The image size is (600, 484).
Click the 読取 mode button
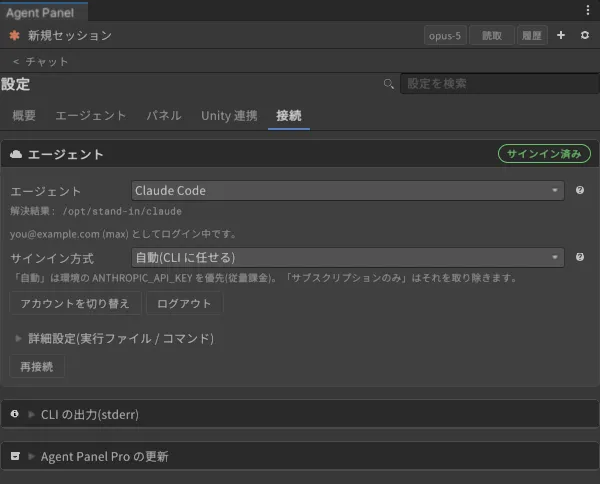coord(492,36)
